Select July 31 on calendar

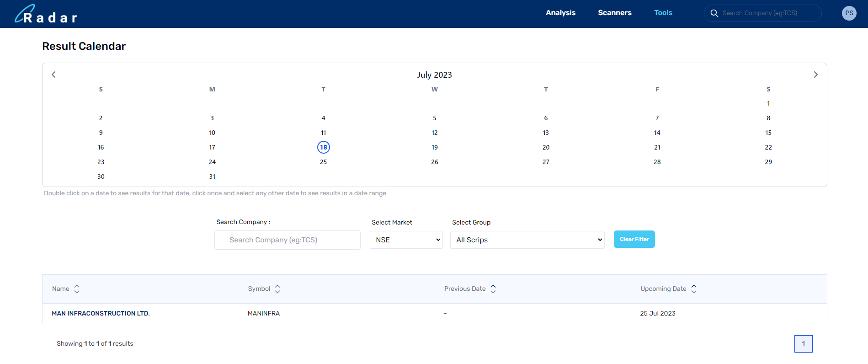pos(212,177)
